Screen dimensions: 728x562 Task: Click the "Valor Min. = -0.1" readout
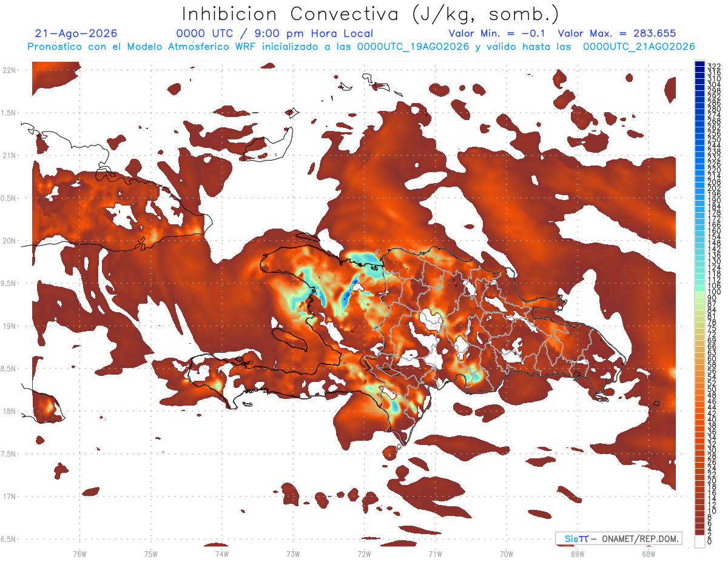(496, 33)
